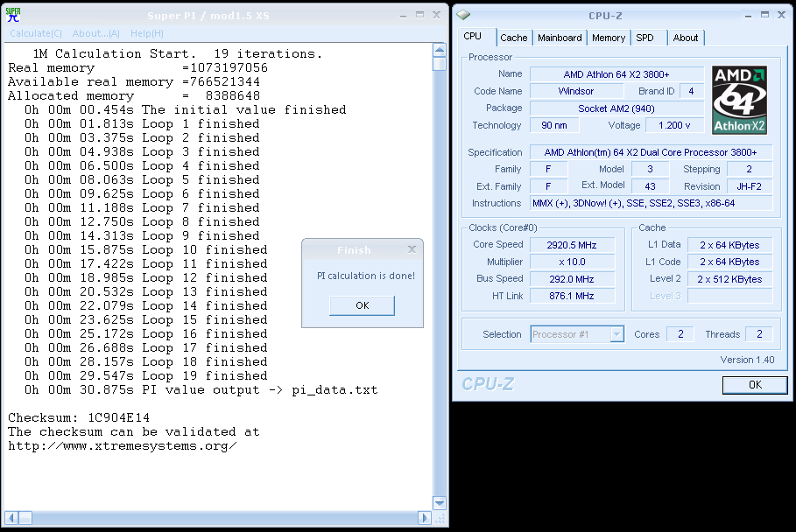Click the Multiplier value x 10.0
Viewport: 796px width, 532px height.
(x=572, y=262)
